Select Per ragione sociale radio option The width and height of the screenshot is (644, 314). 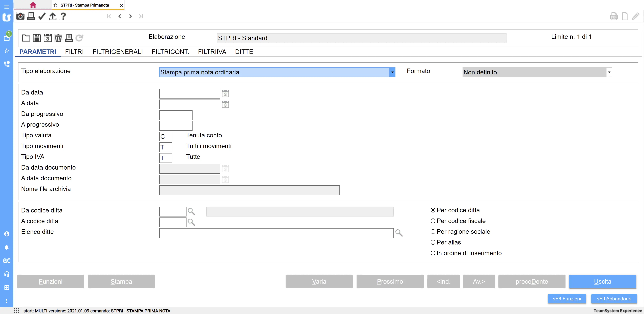pyautogui.click(x=433, y=232)
